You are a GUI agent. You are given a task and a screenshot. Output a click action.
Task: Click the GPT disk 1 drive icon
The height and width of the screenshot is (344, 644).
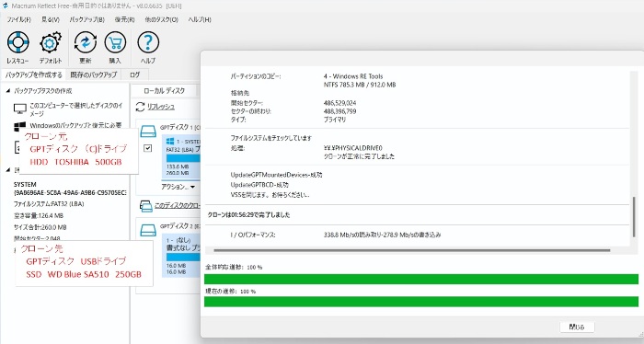point(148,132)
